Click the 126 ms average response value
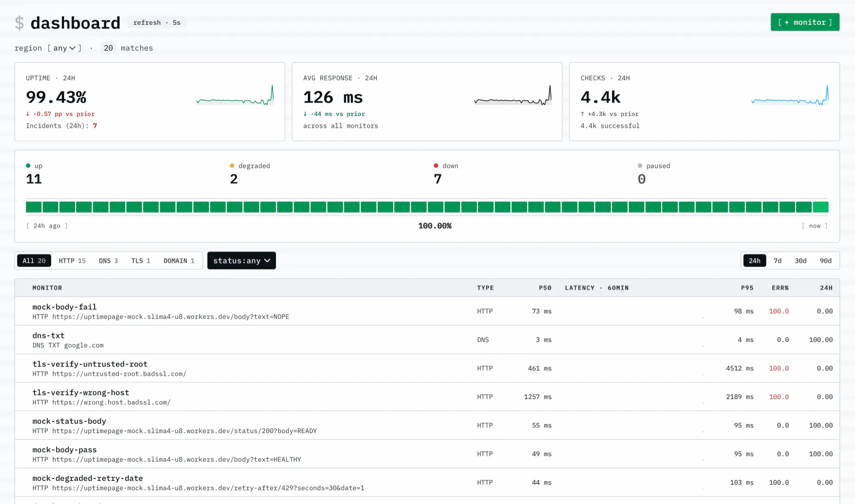 pyautogui.click(x=333, y=97)
